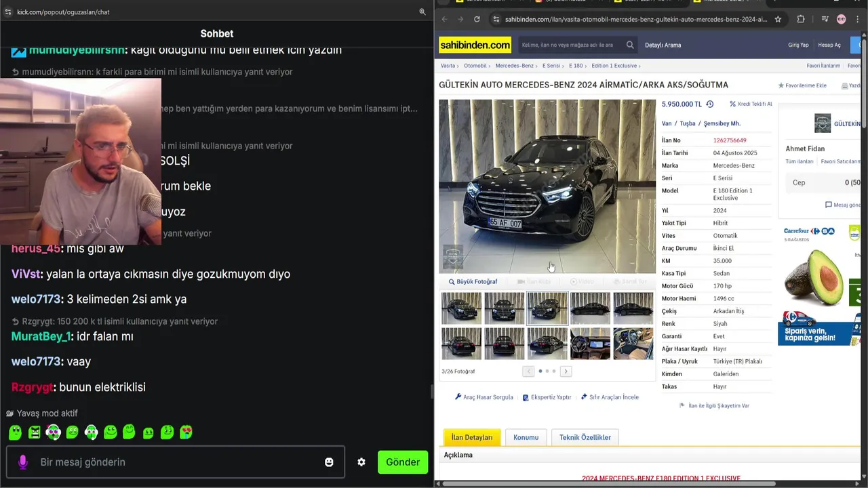Focus the 'Bir mesaj gönderin' input field
Image resolution: width=868 pixels, height=488 pixels.
[175, 462]
